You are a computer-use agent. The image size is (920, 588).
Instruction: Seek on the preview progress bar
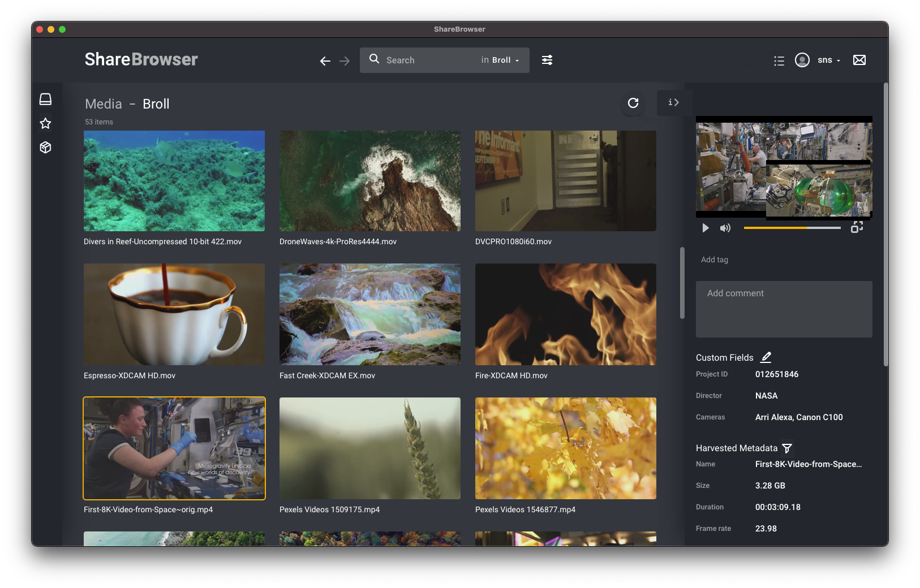click(x=792, y=228)
